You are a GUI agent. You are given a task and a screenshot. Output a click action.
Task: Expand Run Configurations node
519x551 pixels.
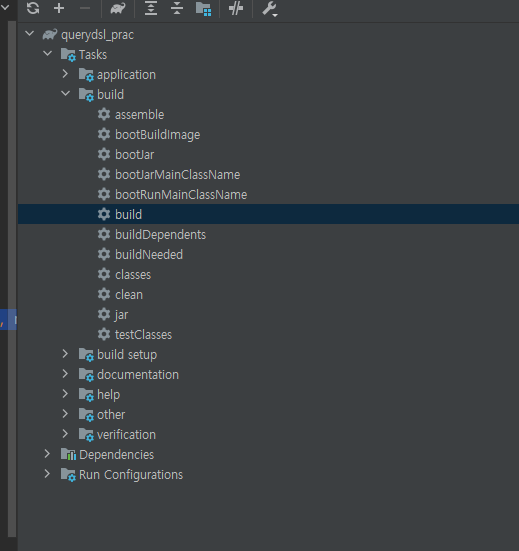47,474
